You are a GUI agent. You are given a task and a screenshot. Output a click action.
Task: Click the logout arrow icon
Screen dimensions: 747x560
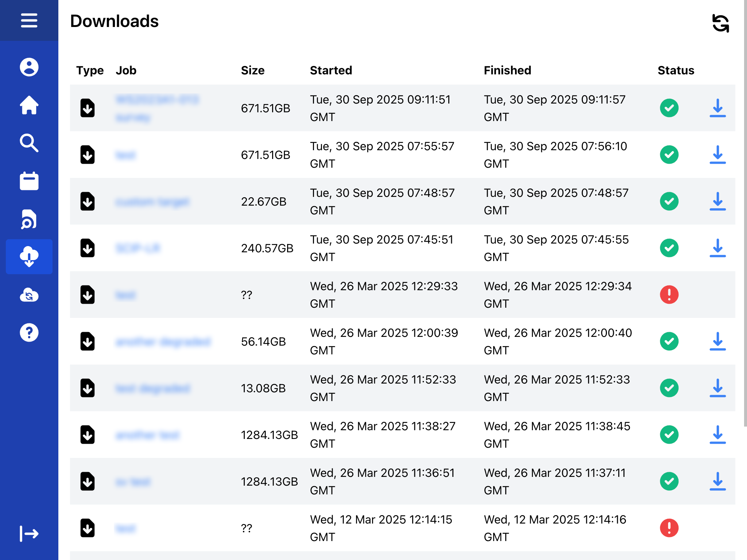(29, 534)
